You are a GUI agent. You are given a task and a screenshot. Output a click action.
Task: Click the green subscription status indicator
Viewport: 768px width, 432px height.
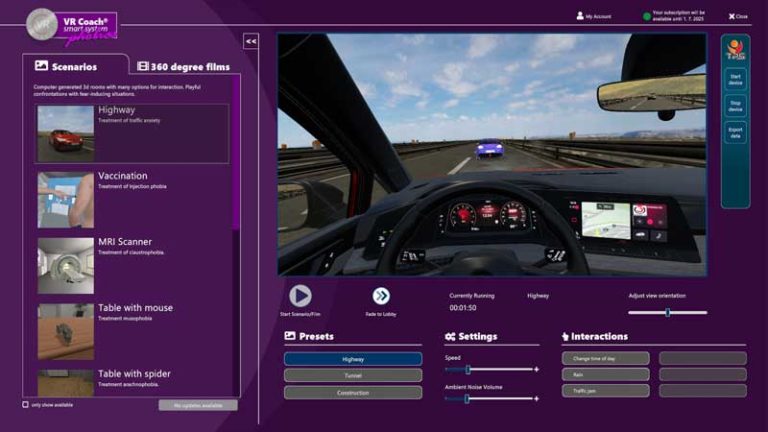point(647,16)
